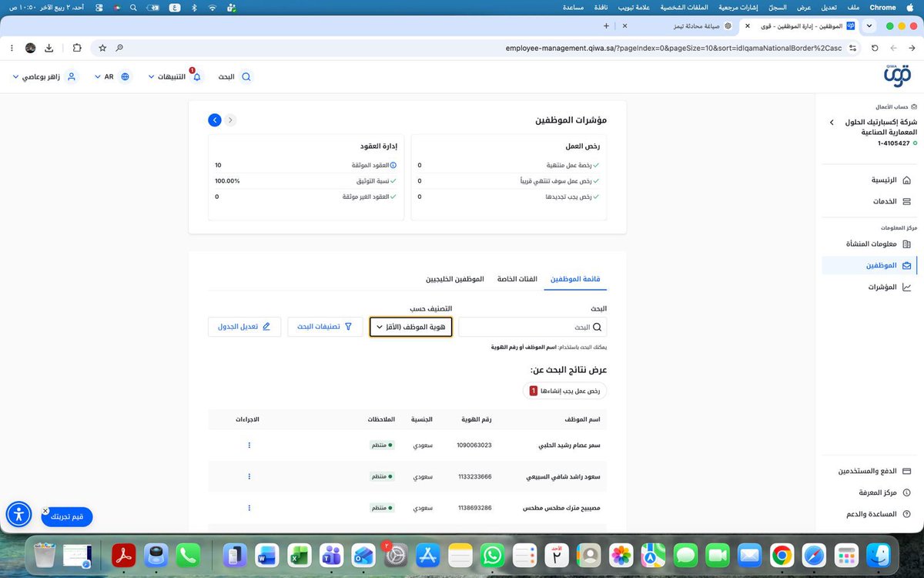The width and height of the screenshot is (924, 578).
Task: Open Chrome tab search dropdown arrow
Action: point(870,25)
